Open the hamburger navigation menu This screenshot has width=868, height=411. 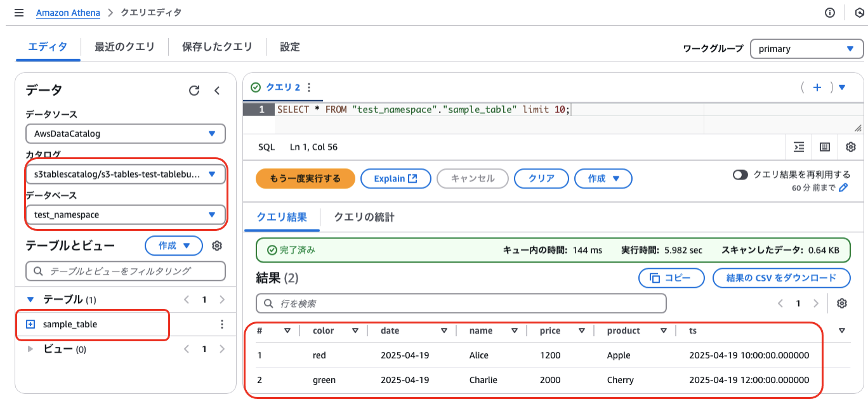19,13
